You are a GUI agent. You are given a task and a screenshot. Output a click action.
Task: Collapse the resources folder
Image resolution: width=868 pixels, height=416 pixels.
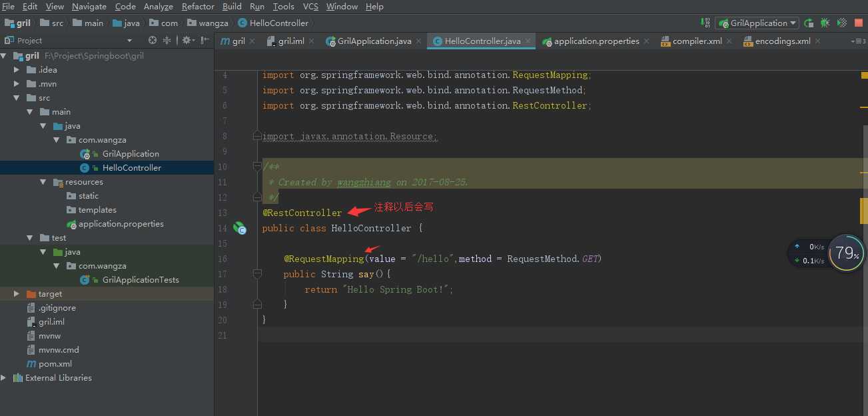coord(43,182)
